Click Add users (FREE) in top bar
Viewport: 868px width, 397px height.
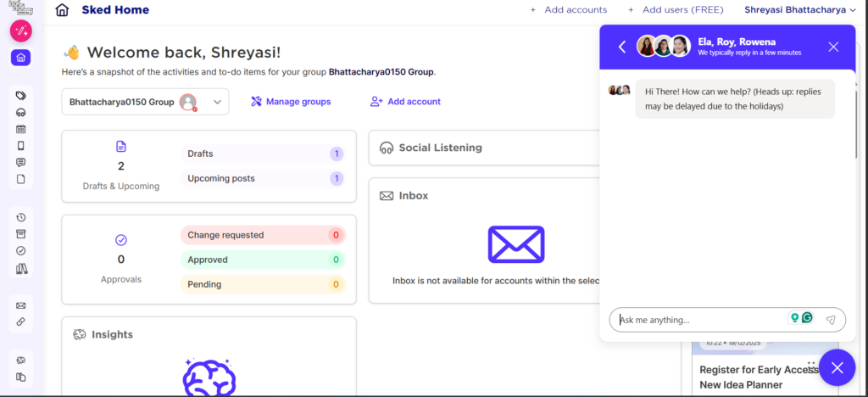click(676, 10)
